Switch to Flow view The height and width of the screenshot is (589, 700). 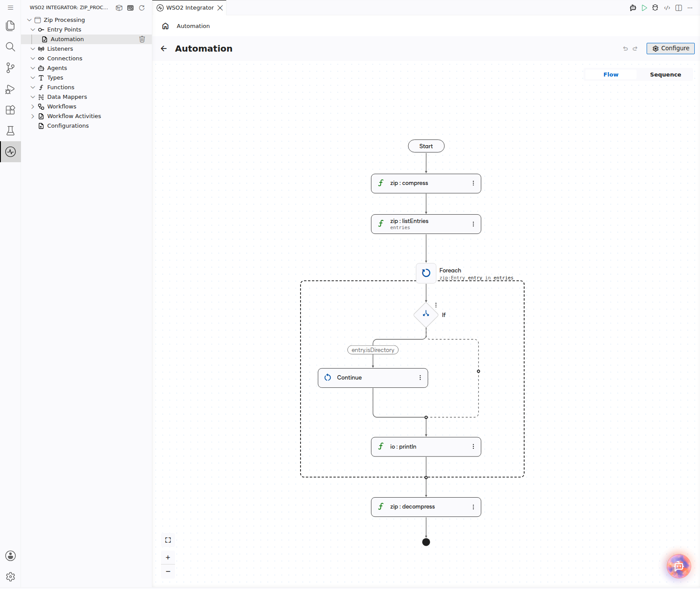pos(611,75)
